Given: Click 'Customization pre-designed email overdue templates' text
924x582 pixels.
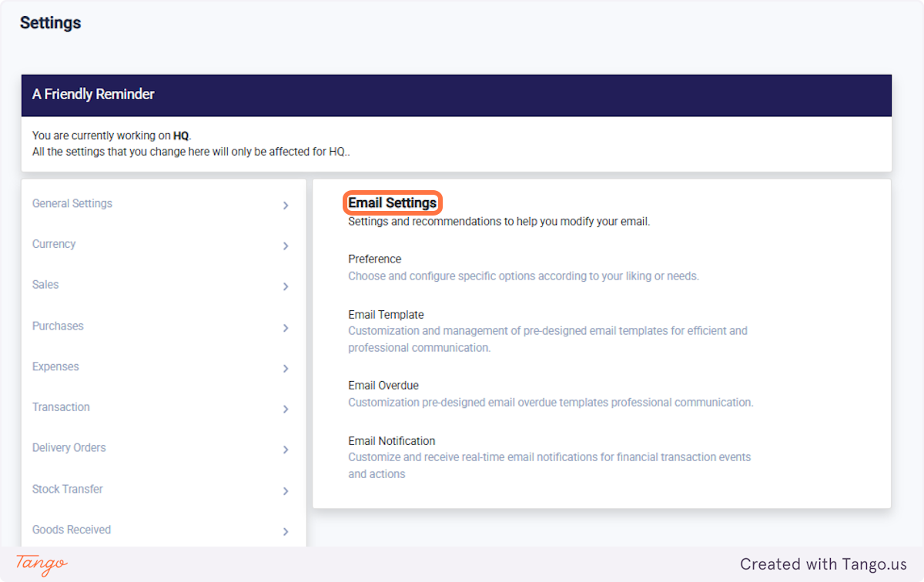Looking at the screenshot, I should tap(551, 403).
